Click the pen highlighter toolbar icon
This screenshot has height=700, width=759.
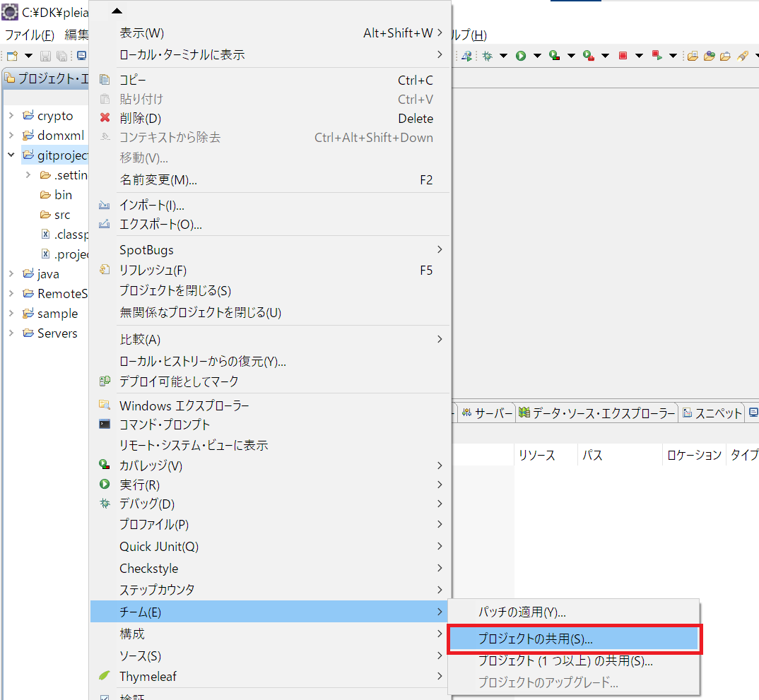click(743, 56)
